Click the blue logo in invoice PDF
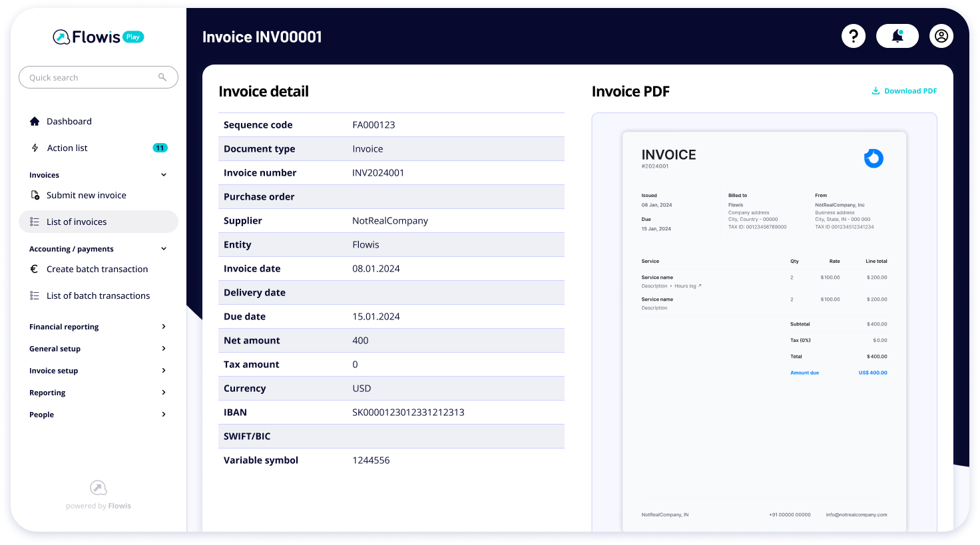This screenshot has height=545, width=980. tap(873, 158)
